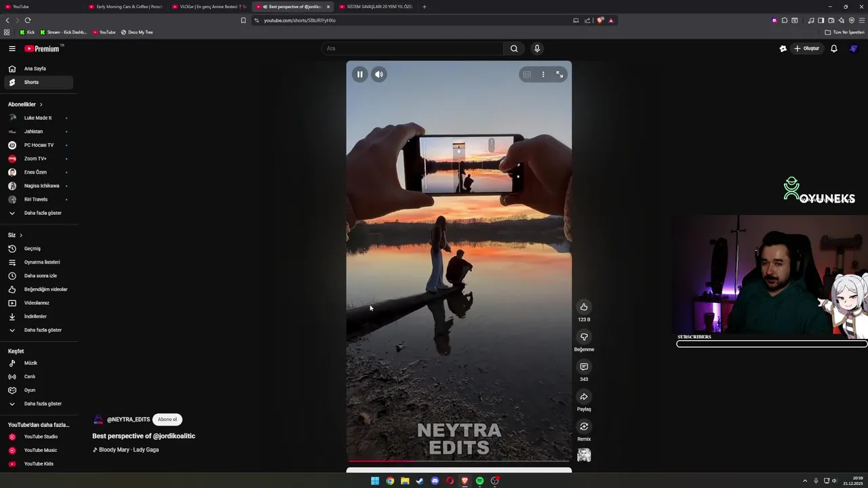Viewport: 868px width, 488px height.
Task: Share the Short via Paylaş
Action: tap(584, 396)
